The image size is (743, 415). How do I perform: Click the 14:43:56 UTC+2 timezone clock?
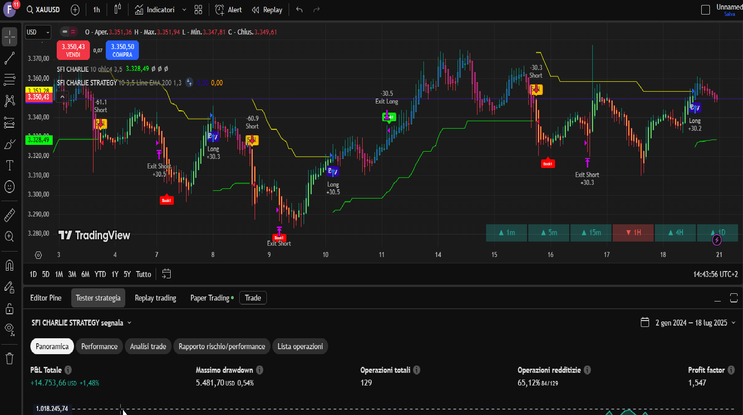click(x=715, y=274)
